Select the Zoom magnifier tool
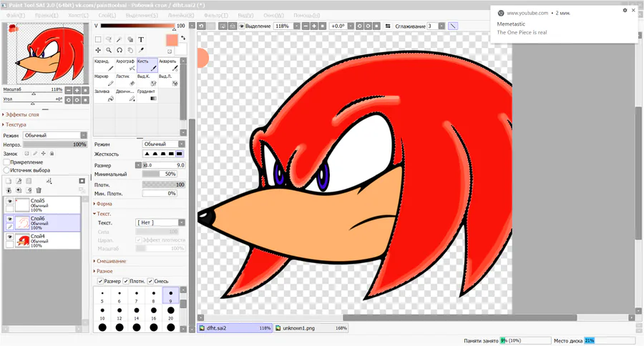Screen dimensions: 644x346 point(109,50)
